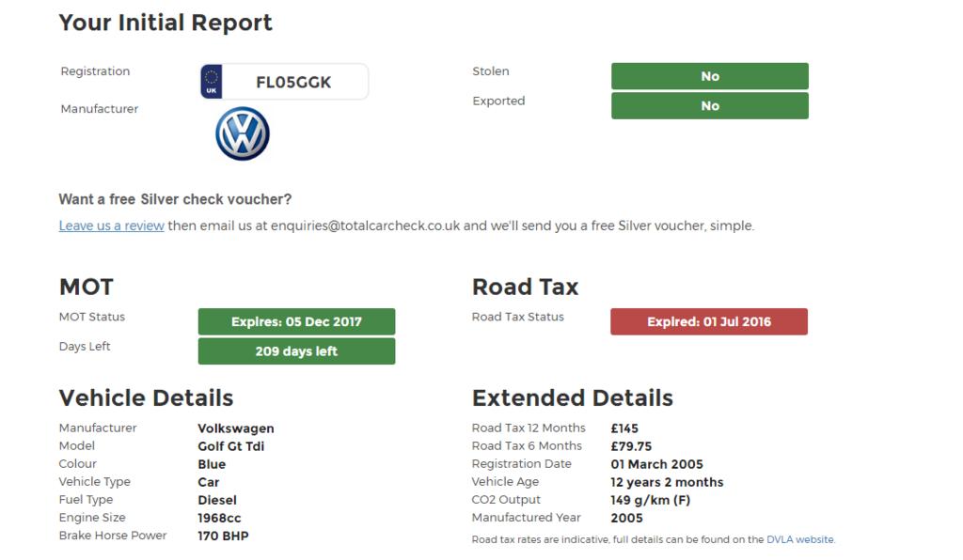Click the 'Registration' label
Screen dimensions: 963x560
tap(95, 71)
